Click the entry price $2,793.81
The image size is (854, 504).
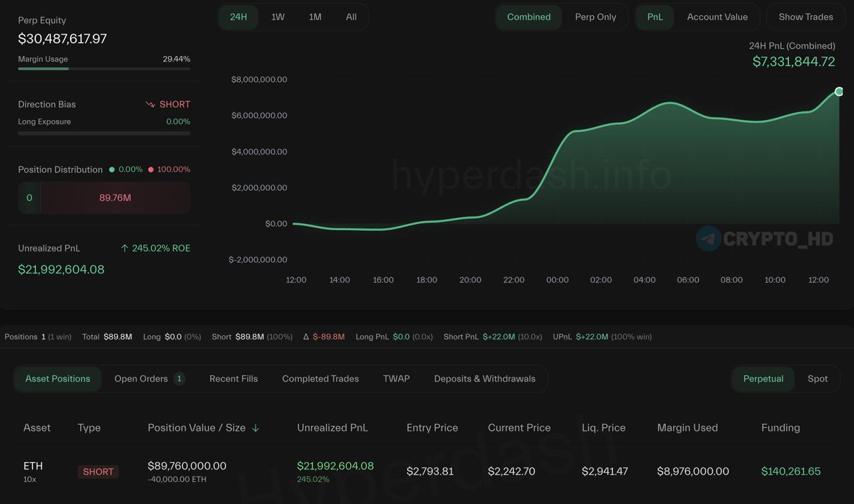pos(430,471)
